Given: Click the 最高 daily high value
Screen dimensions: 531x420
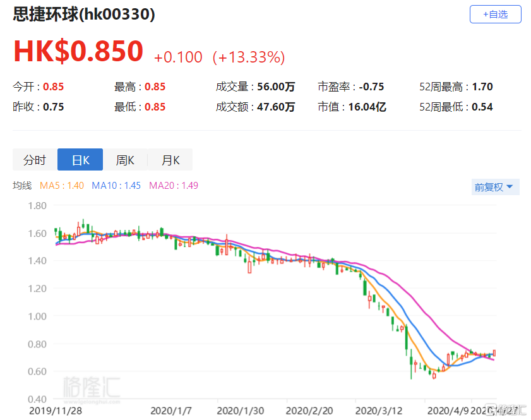Looking at the screenshot, I should point(155,87).
